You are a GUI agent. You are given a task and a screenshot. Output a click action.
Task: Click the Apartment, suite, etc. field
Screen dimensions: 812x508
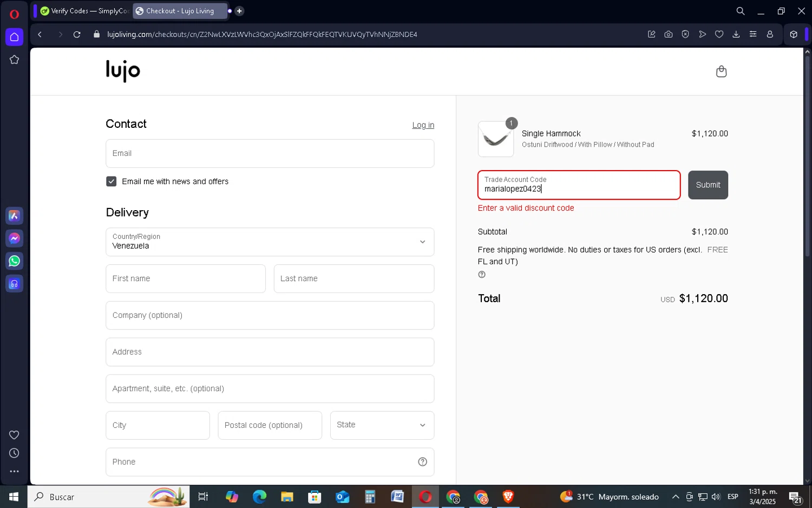270,389
